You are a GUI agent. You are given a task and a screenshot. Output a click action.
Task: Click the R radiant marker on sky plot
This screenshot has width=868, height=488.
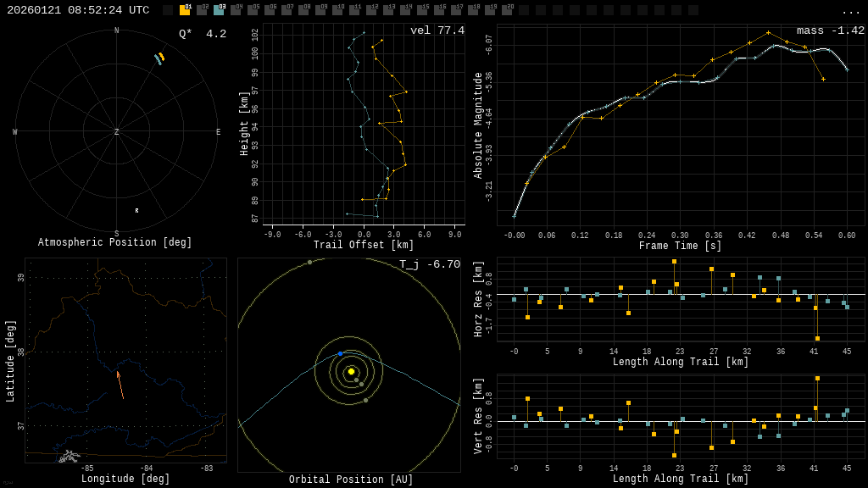[x=136, y=210]
